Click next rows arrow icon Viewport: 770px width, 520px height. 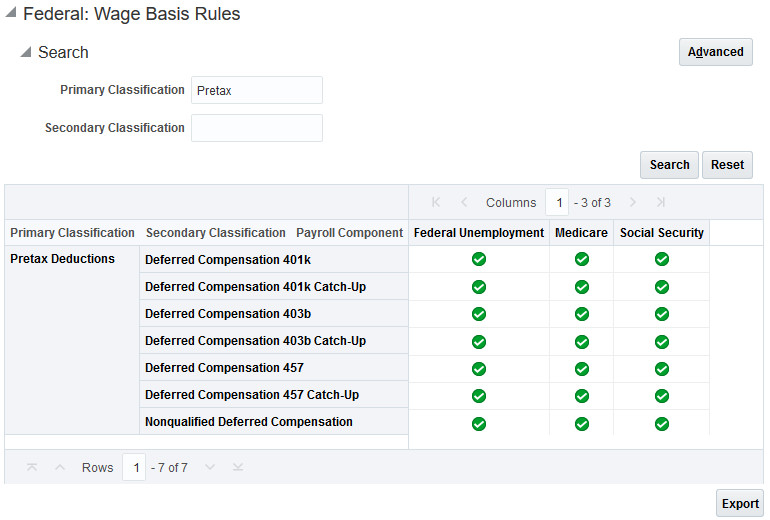click(210, 468)
